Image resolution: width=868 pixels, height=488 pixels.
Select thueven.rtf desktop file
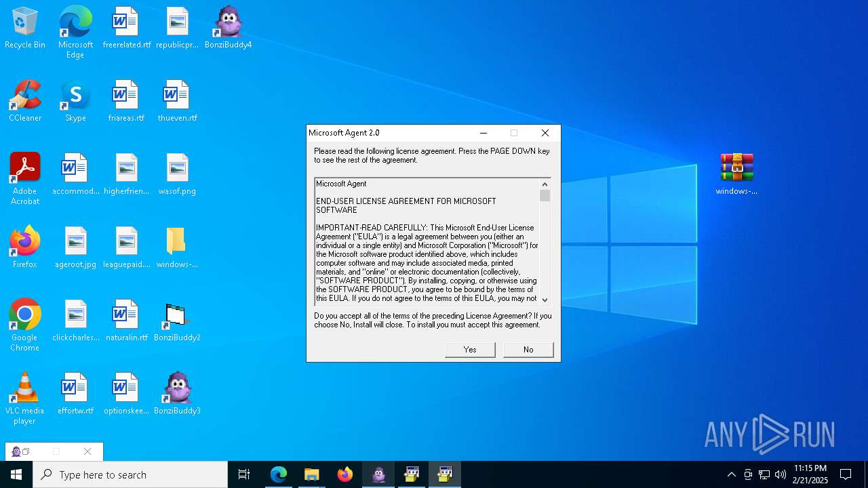click(x=177, y=101)
